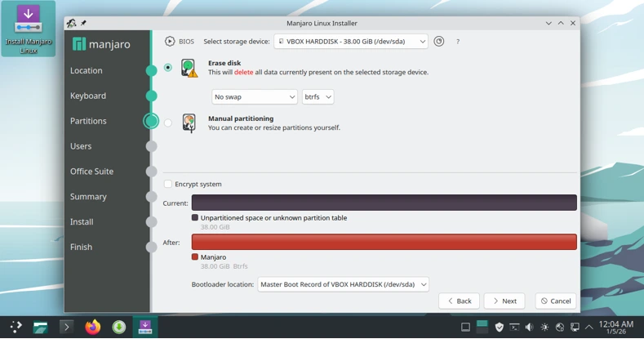Click the pin window icon in titlebar
Viewport: 644px width, 339px height.
pyautogui.click(x=83, y=24)
